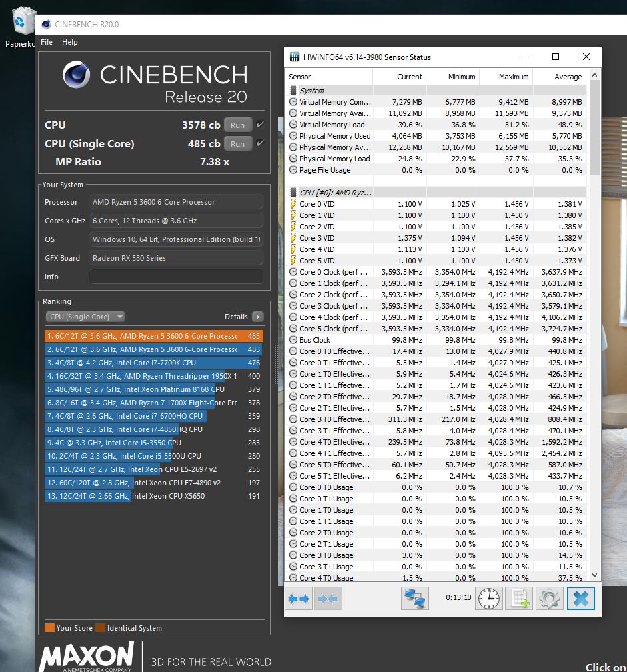The image size is (627, 672).
Task: Click circle icon beside Bus Clock
Action: click(x=293, y=340)
